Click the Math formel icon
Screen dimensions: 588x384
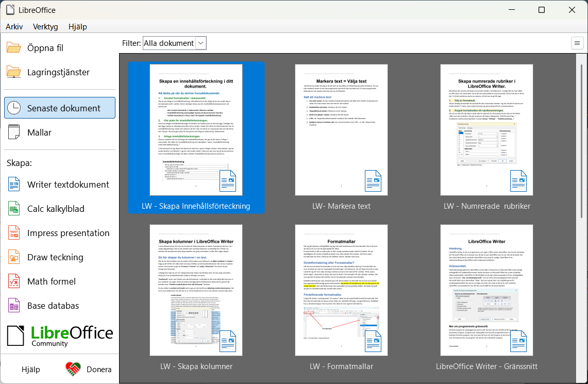click(14, 281)
